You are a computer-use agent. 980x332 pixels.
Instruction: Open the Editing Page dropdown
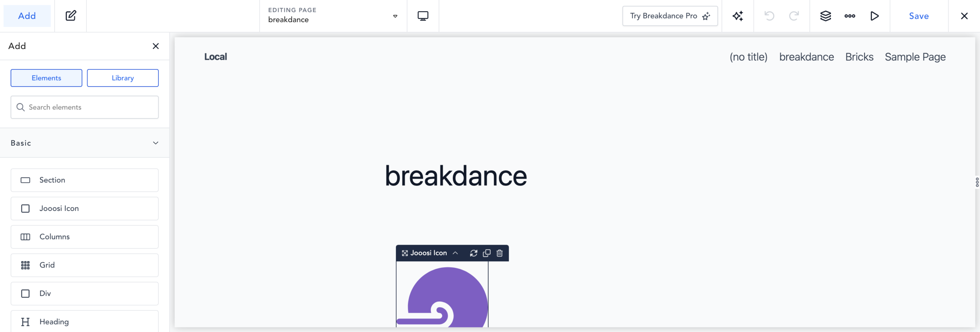click(x=333, y=16)
